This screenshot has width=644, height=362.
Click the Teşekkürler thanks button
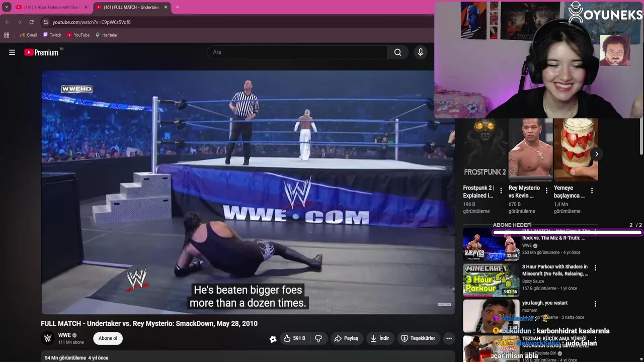coord(418,338)
